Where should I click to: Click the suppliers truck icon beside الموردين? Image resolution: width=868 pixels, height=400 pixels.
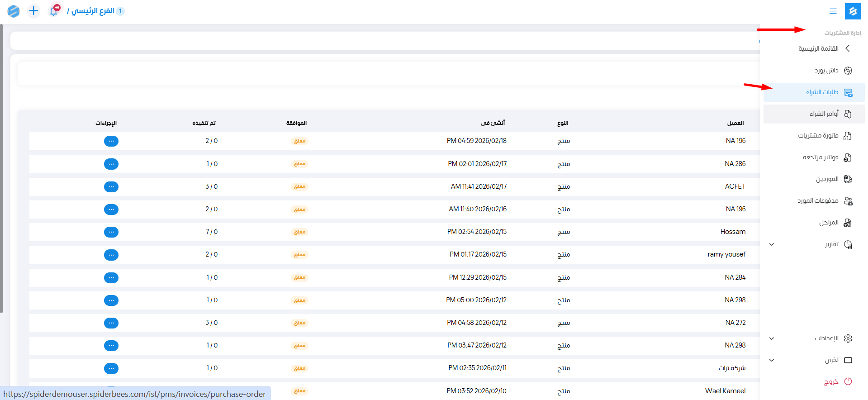pos(848,179)
